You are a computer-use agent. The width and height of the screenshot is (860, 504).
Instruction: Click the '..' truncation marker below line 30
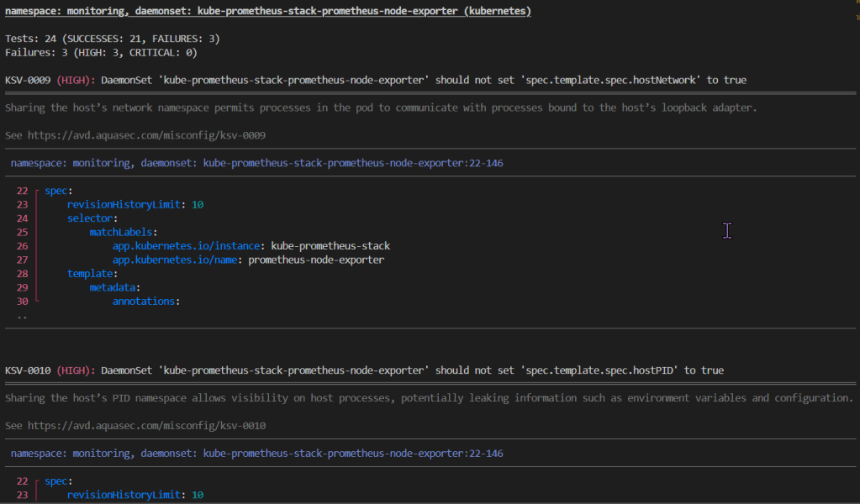(x=22, y=317)
